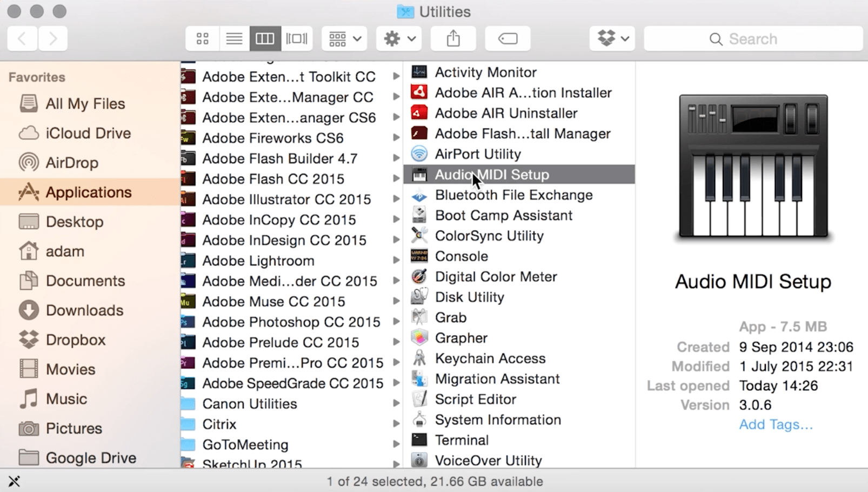Image resolution: width=868 pixels, height=492 pixels.
Task: Switch to list view
Action: (234, 38)
